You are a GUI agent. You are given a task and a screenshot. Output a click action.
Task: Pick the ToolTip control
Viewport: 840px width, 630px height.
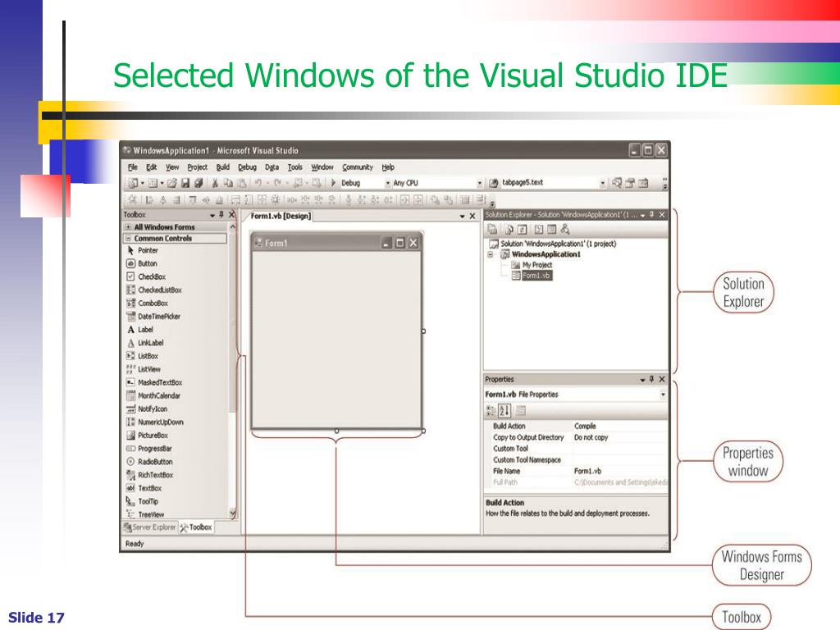tap(143, 501)
